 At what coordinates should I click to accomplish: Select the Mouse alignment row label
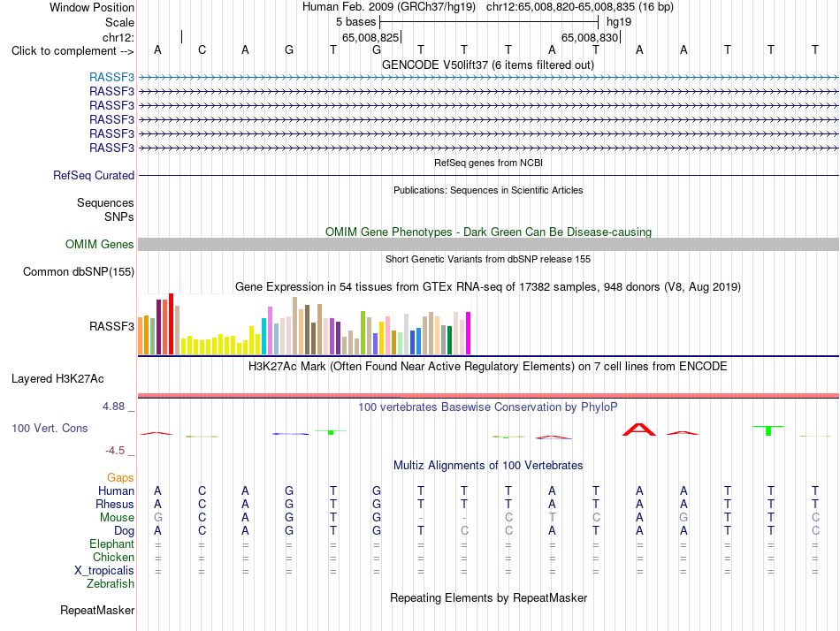pyautogui.click(x=117, y=518)
